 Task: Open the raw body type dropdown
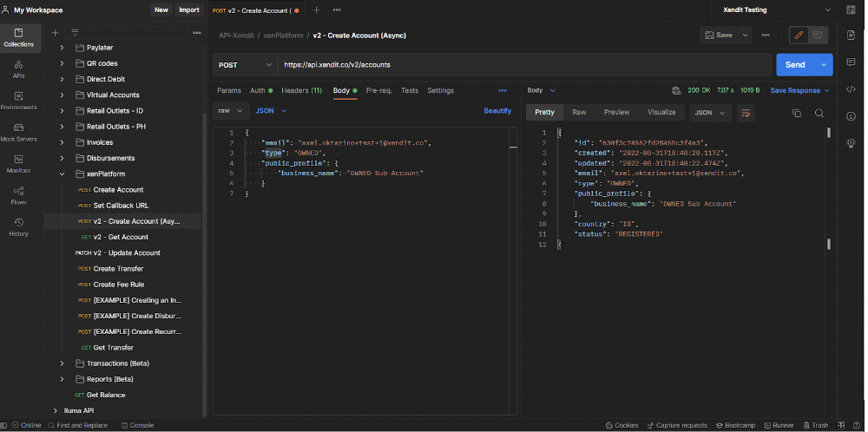(230, 111)
